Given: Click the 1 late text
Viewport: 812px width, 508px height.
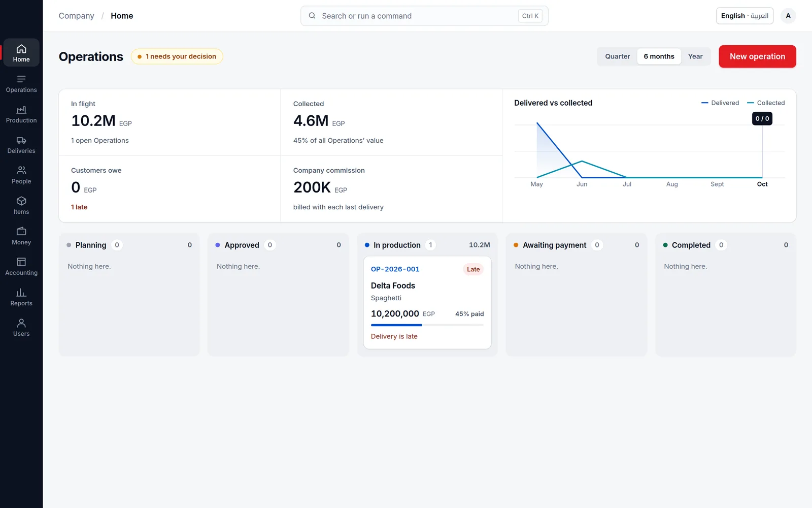Looking at the screenshot, I should tap(79, 207).
